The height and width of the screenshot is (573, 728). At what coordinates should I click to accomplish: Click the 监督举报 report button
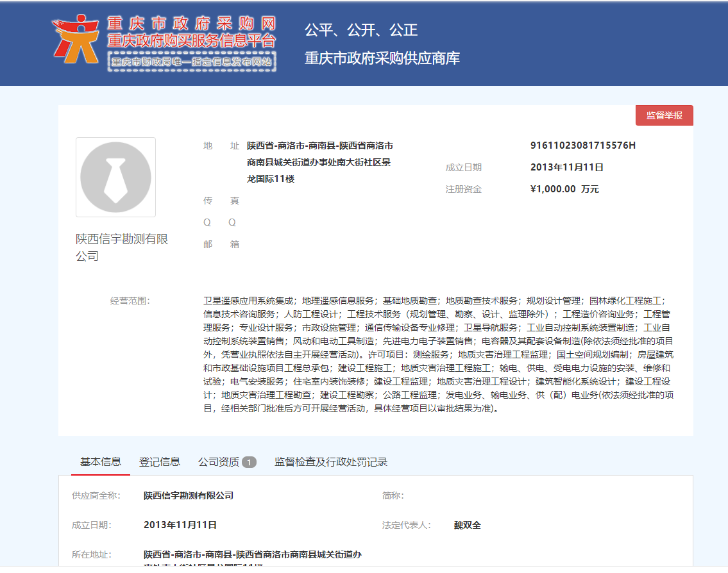click(x=664, y=116)
